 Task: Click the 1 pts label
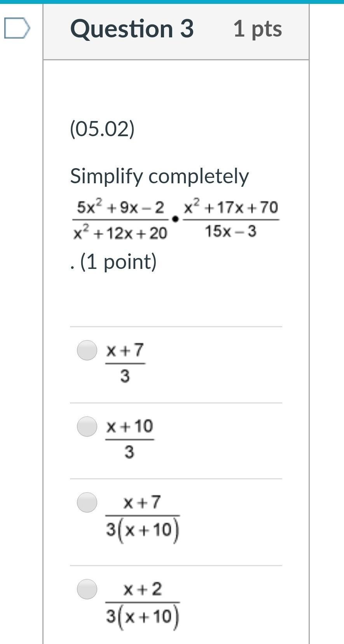[258, 29]
